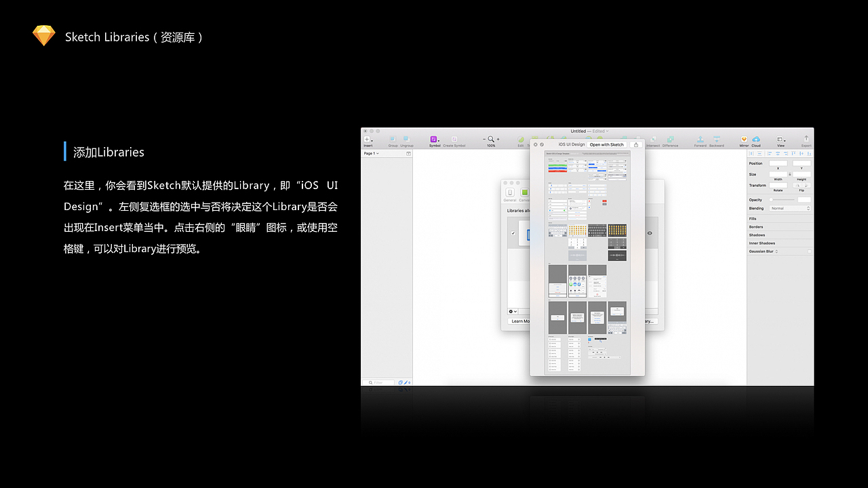Click the Export icon
Viewport: 868px width, 488px height.
point(806,139)
